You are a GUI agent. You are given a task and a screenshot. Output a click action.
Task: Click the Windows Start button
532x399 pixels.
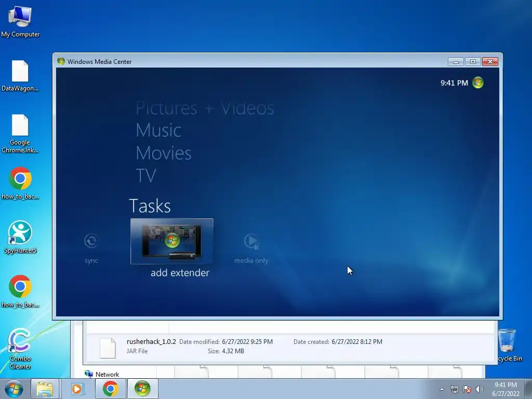[14, 389]
